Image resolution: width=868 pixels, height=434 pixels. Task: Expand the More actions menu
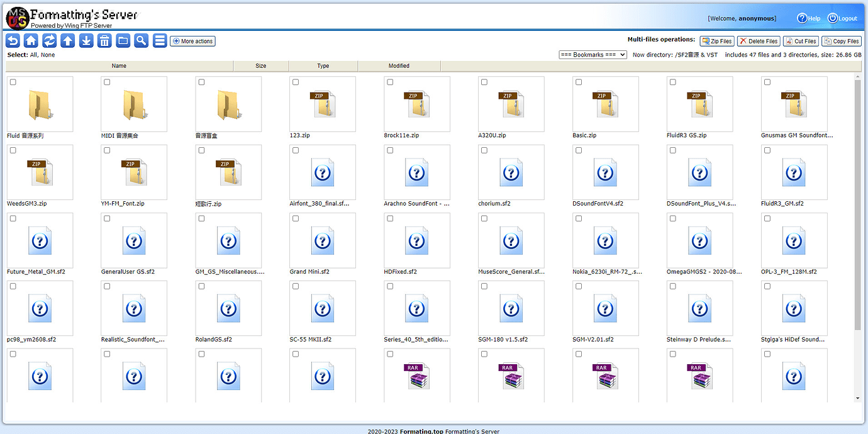tap(192, 42)
